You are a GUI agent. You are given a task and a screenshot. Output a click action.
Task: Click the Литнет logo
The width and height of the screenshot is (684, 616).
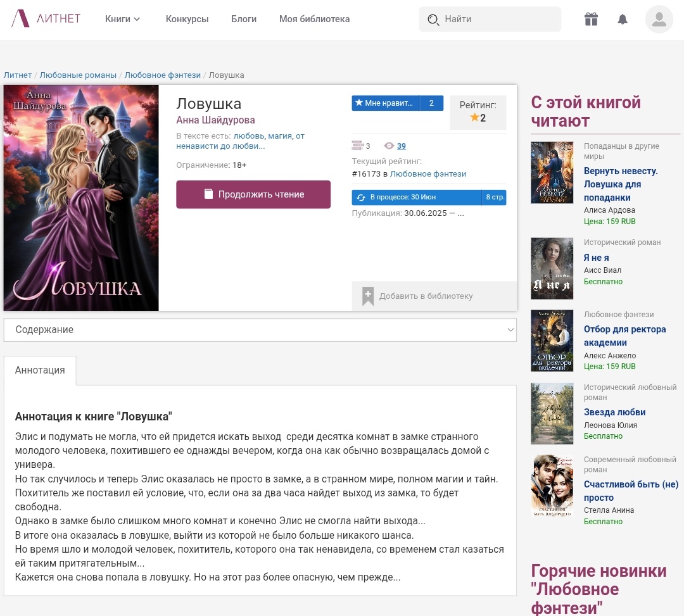tap(46, 19)
